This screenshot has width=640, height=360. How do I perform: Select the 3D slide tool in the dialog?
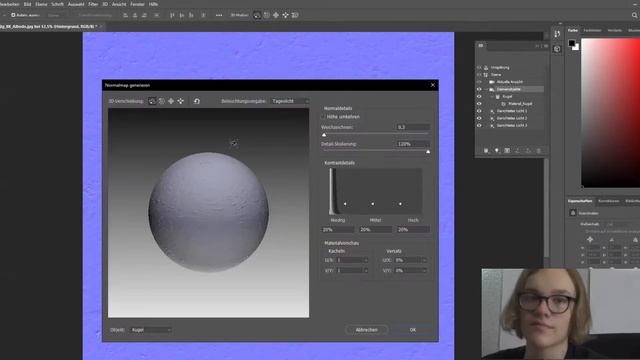(x=180, y=101)
